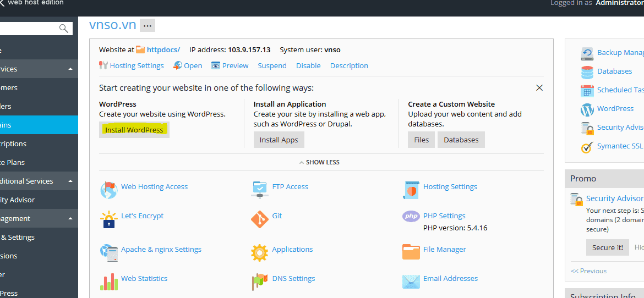
Task: Click the Suspend link
Action: [x=272, y=65]
